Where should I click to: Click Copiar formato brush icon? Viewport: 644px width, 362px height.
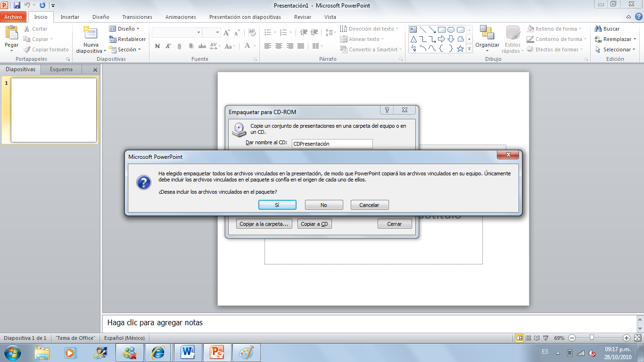pos(27,49)
